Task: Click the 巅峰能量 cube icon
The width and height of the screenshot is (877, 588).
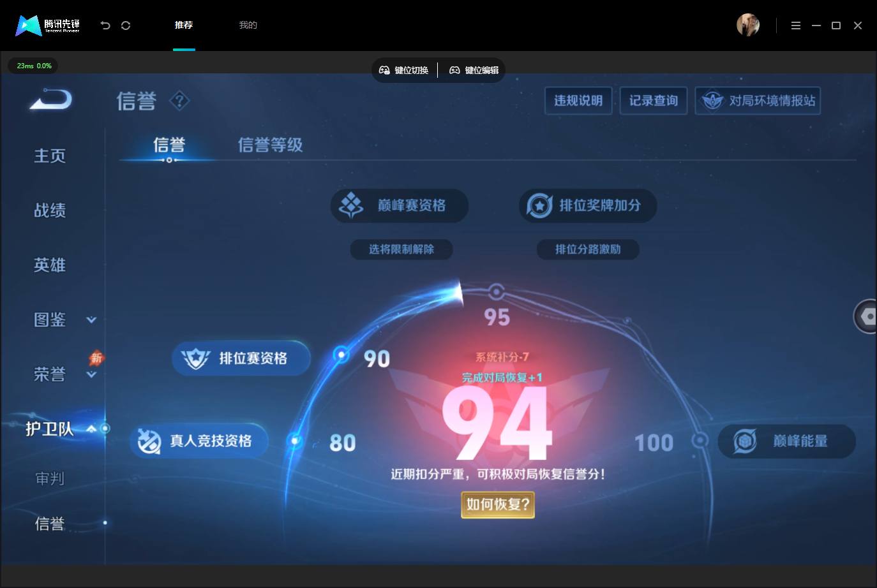Action: point(745,441)
